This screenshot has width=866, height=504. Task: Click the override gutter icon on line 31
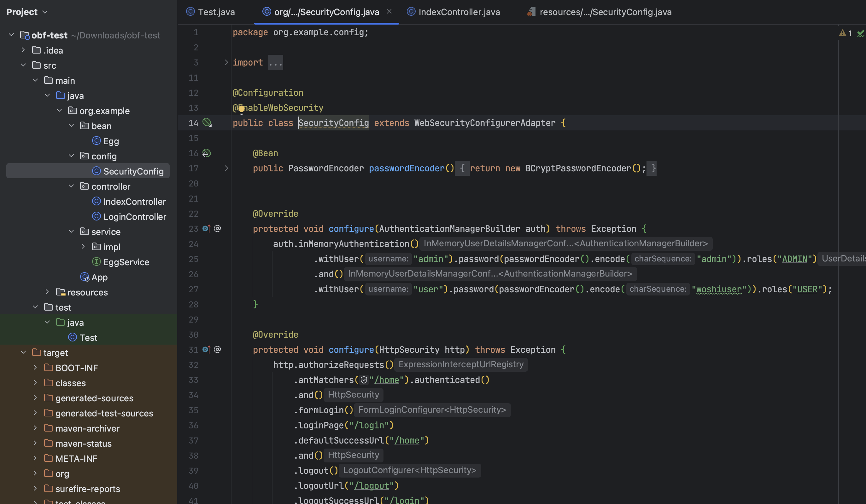206,349
